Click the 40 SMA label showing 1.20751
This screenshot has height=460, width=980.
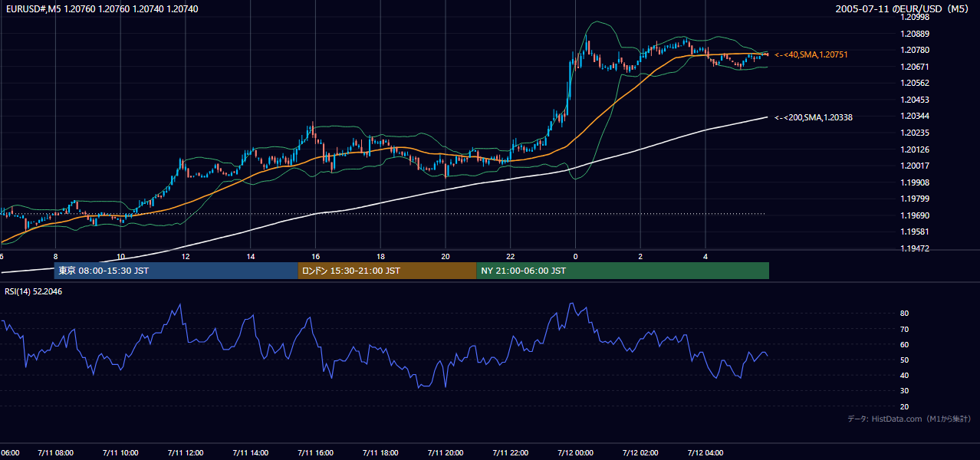(x=811, y=55)
